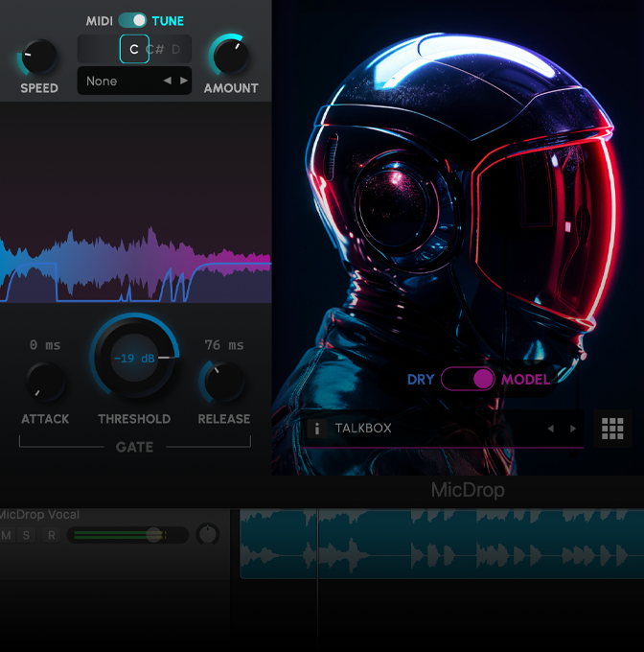The image size is (644, 652).
Task: Click the gate Release knob
Action: (x=223, y=383)
